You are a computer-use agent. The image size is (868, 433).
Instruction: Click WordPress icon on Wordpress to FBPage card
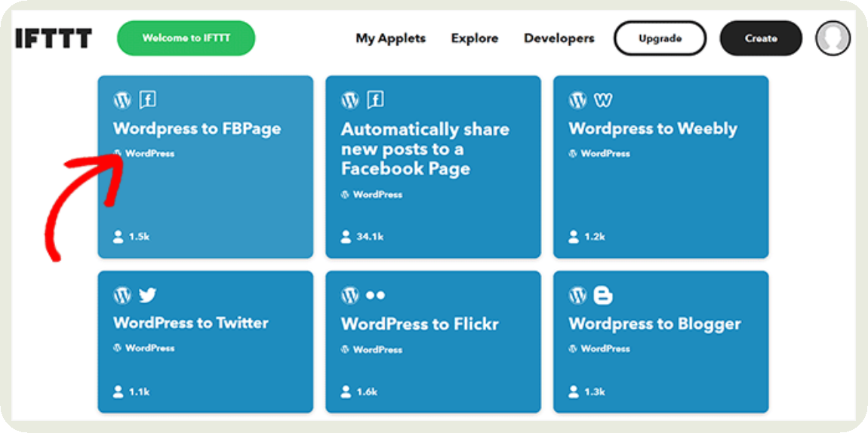[122, 100]
